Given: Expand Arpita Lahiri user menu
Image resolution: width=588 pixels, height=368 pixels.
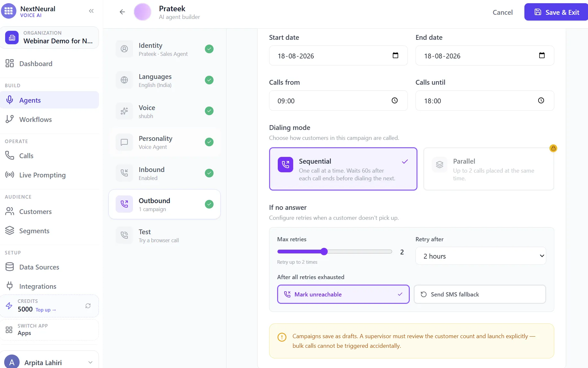Looking at the screenshot, I should click(90, 362).
